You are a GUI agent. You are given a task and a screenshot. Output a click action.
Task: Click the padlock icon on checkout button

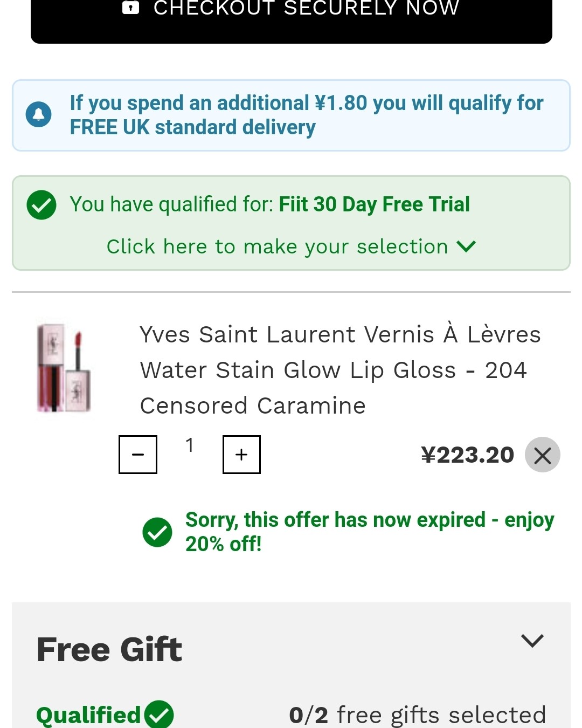131,7
